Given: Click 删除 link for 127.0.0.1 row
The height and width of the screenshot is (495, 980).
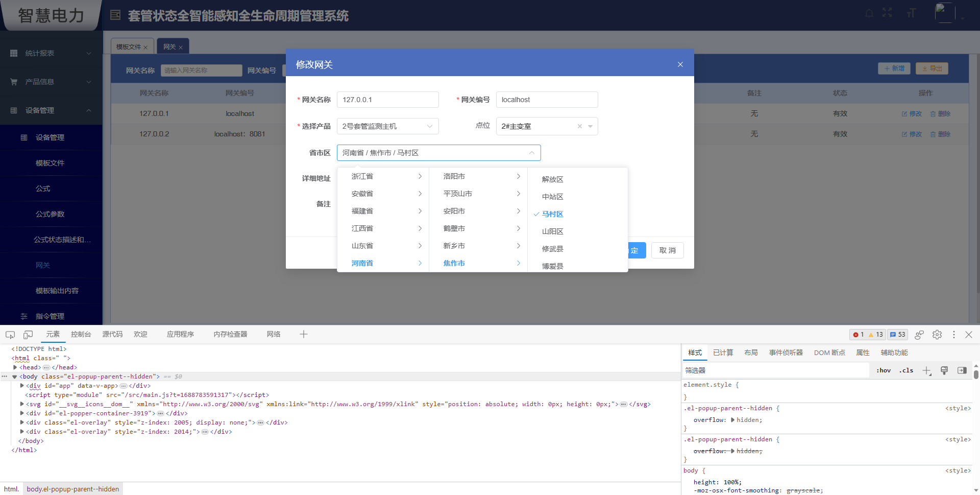Looking at the screenshot, I should (x=940, y=113).
